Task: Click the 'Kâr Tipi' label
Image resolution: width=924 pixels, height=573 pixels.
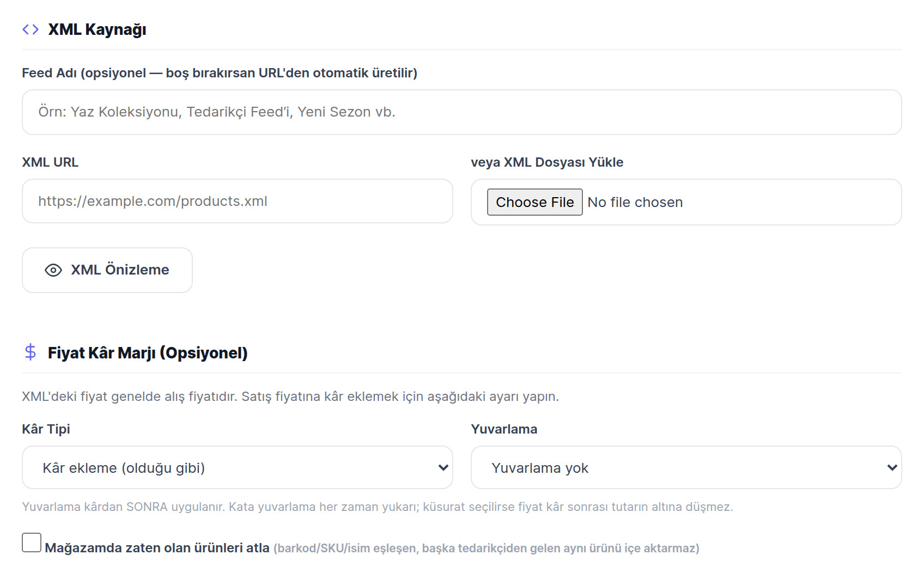Action: [46, 429]
